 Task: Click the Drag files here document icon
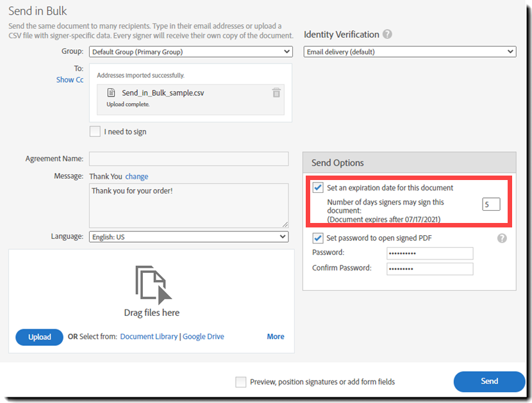coord(153,284)
